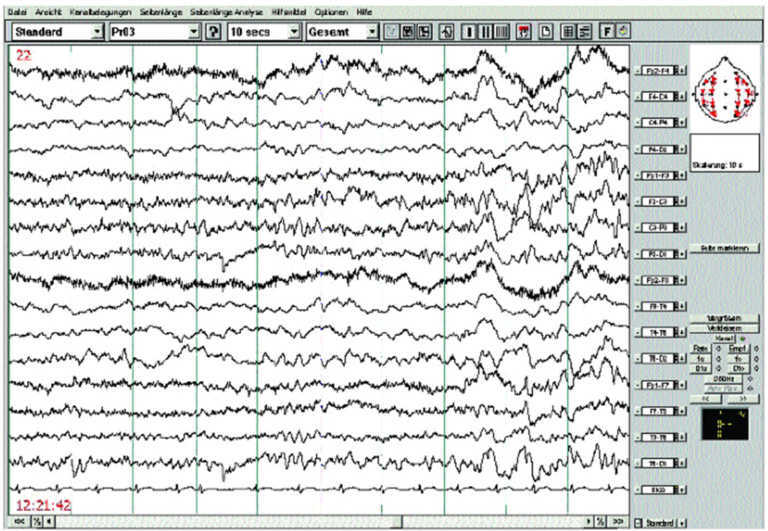Click the second toolbar icon right of Gesamt
The image size is (768, 531).
408,32
